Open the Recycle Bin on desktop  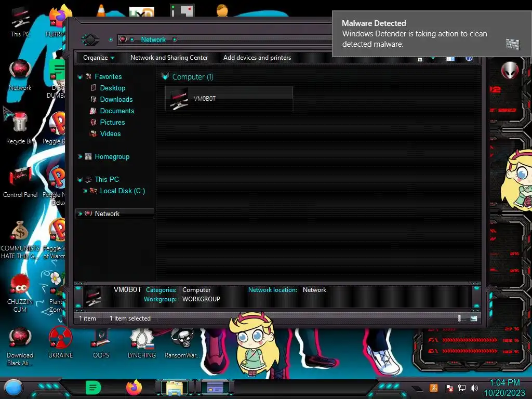point(19,128)
